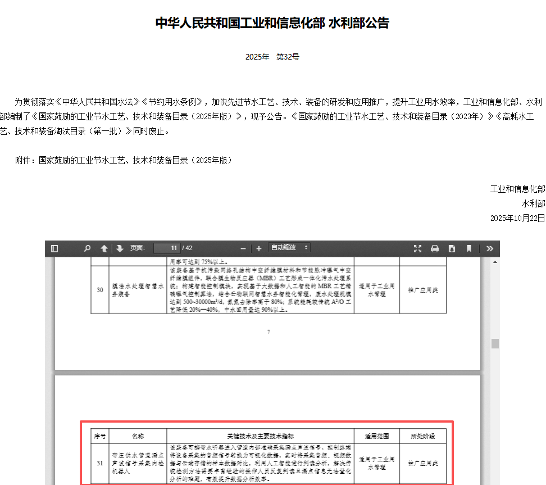Click the '适用范围' table header cell
This screenshot has height=485, width=546.
(377, 436)
